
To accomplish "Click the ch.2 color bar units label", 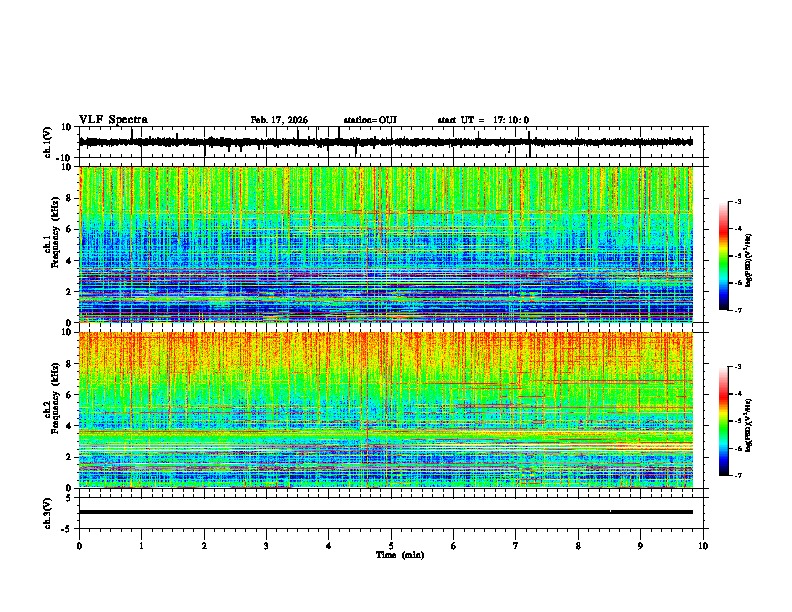I will click(749, 426).
